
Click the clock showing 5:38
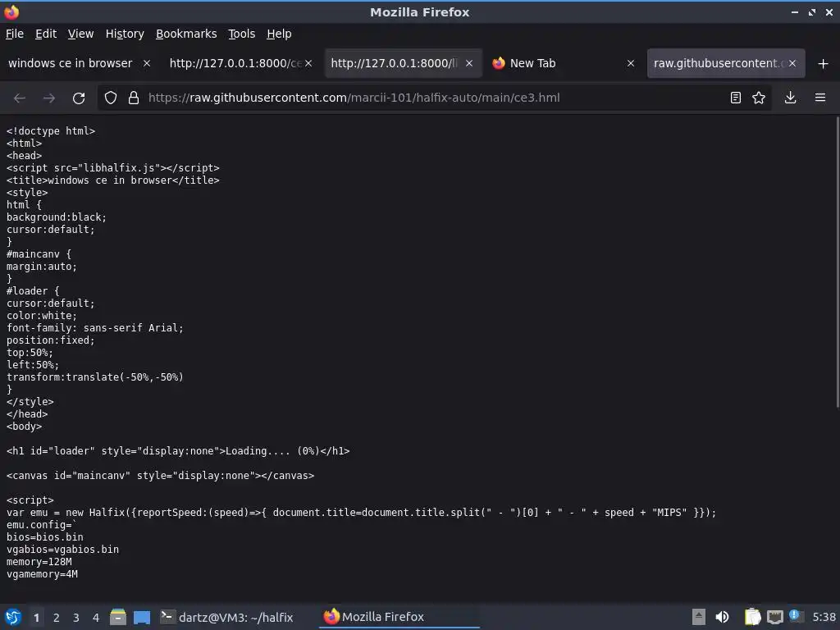point(824,617)
